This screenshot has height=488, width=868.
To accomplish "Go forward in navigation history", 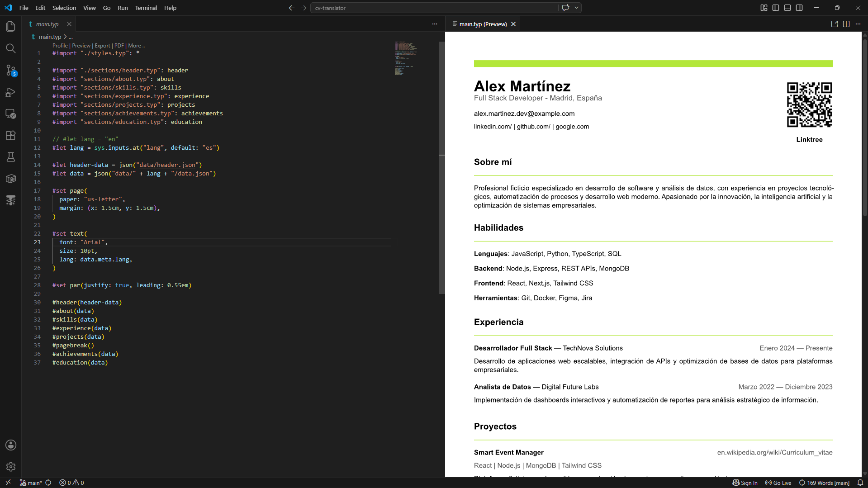I will 304,8.
